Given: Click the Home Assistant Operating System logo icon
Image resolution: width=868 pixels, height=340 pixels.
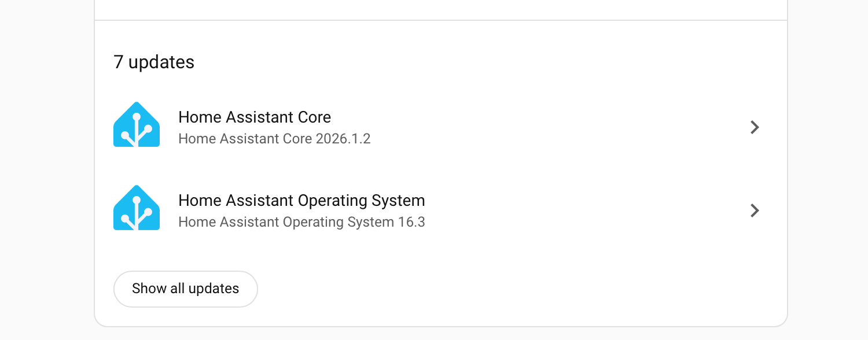Looking at the screenshot, I should (137, 208).
